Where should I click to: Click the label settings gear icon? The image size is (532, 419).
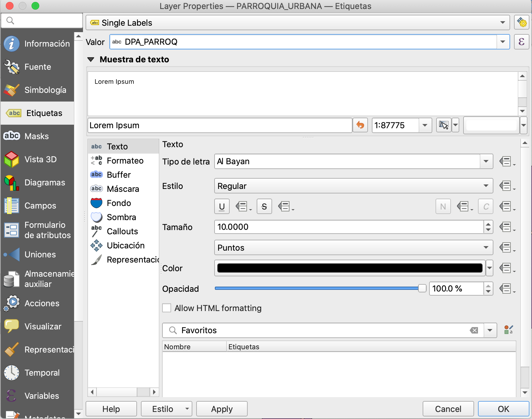click(521, 22)
